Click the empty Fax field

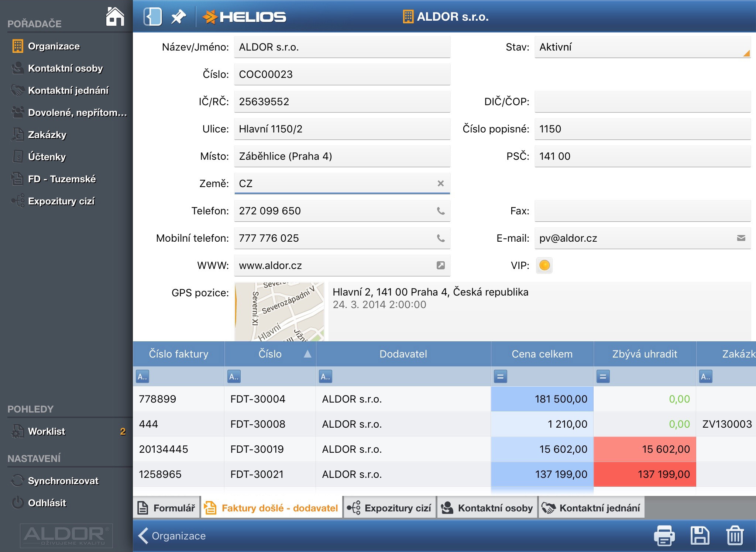pos(643,211)
